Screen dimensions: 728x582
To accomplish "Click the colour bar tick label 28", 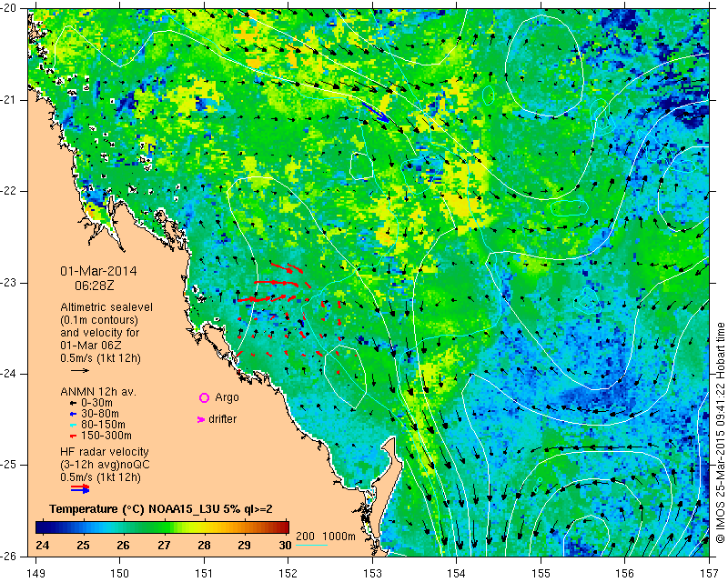I will coord(204,546).
